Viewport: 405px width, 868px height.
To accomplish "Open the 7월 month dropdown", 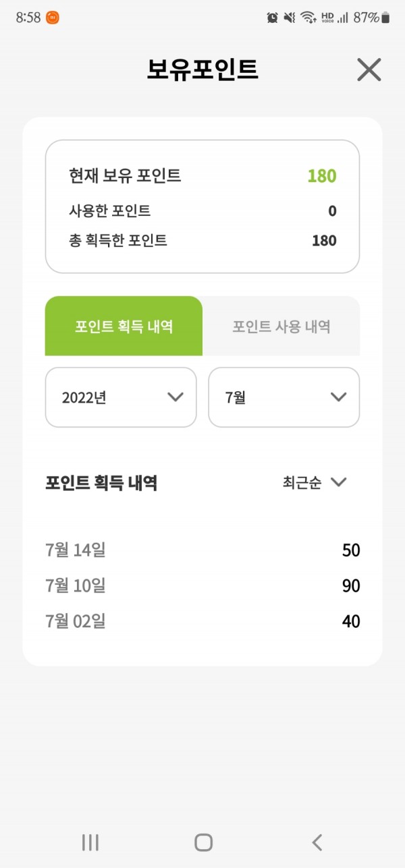I will (284, 397).
